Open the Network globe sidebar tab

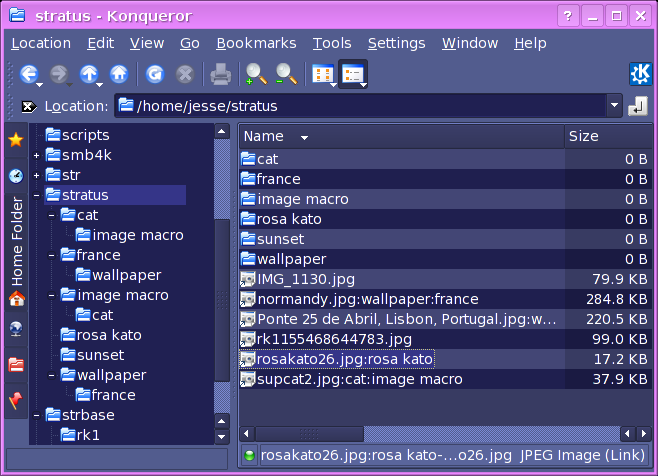tap(16, 329)
